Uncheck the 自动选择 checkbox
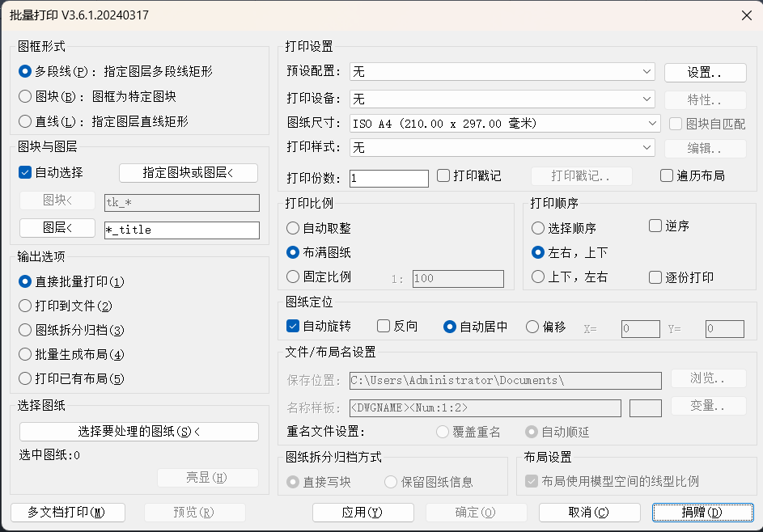Screen dimensions: 763x532 (25, 172)
